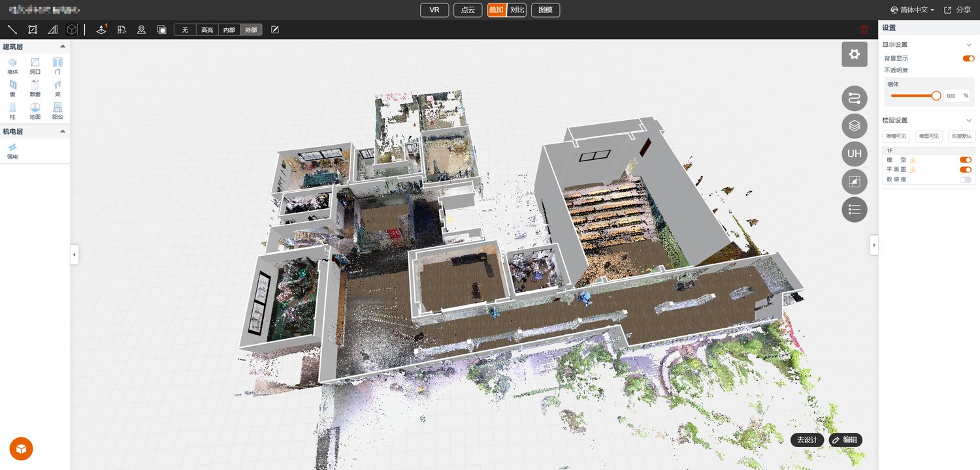Screen dimensions: 980x470
Task: Collapse the 楼层设置 section
Action: [969, 120]
